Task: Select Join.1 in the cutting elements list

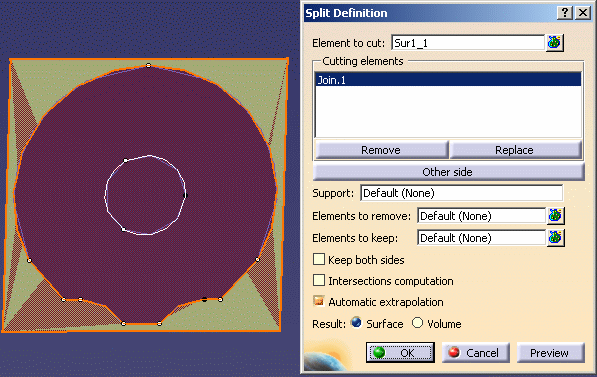Action: point(448,80)
